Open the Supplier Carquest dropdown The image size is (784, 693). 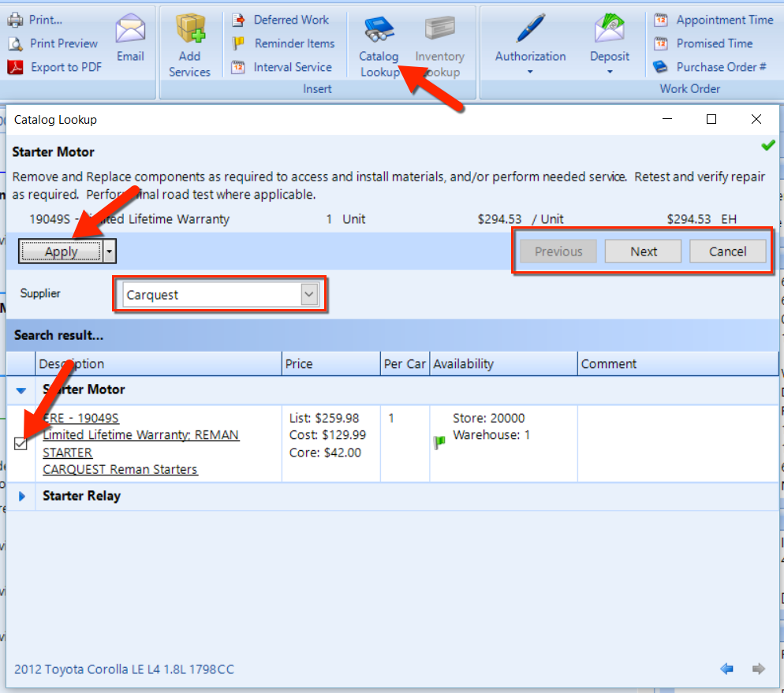(309, 295)
